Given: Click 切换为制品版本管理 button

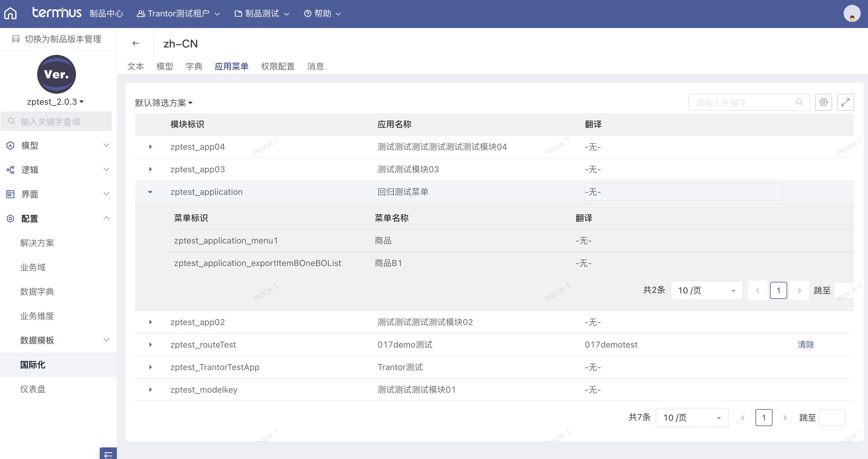Looking at the screenshot, I should click(56, 39).
